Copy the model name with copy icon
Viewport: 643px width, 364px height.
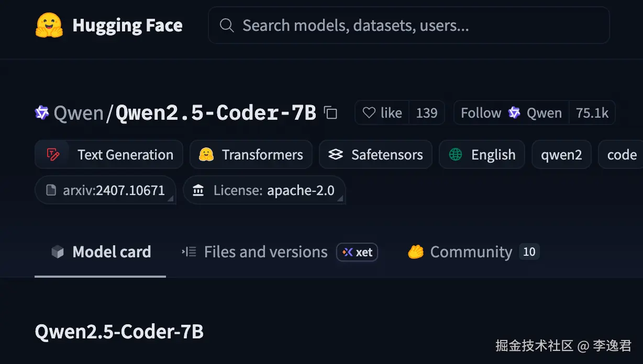click(x=330, y=112)
